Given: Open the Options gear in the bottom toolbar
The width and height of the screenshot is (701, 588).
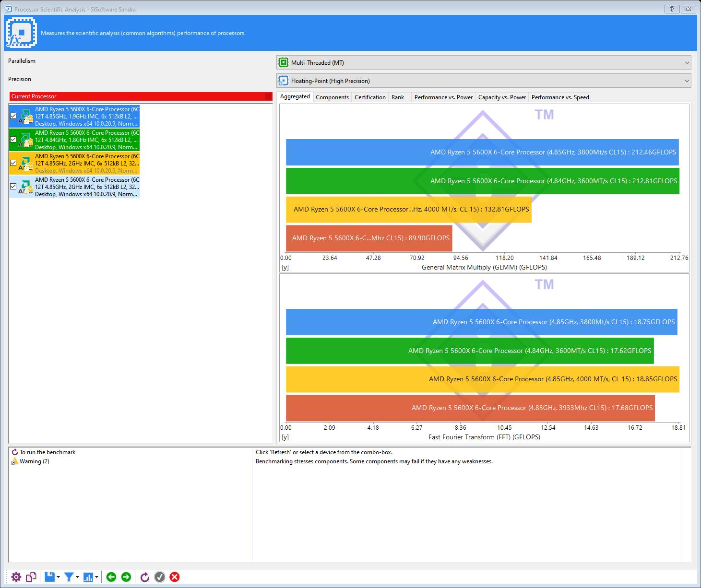Looking at the screenshot, I should [x=16, y=577].
